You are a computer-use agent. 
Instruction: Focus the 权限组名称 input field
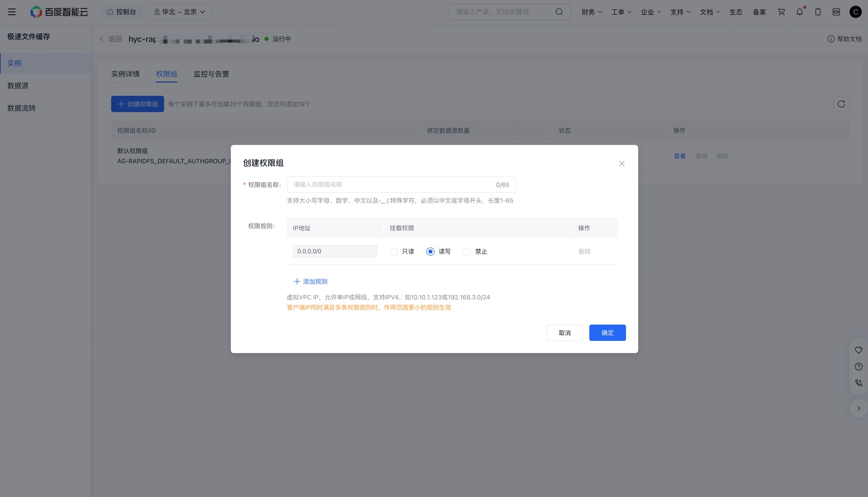point(401,185)
